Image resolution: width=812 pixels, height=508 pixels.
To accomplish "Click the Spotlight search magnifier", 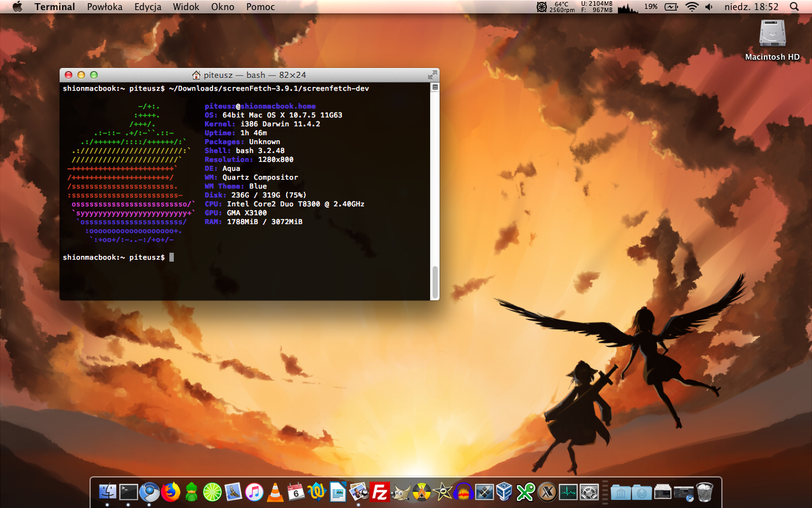I will pos(794,7).
